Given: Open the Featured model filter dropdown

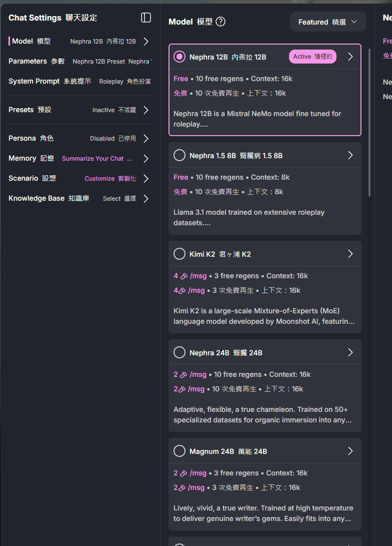Looking at the screenshot, I should (x=328, y=22).
